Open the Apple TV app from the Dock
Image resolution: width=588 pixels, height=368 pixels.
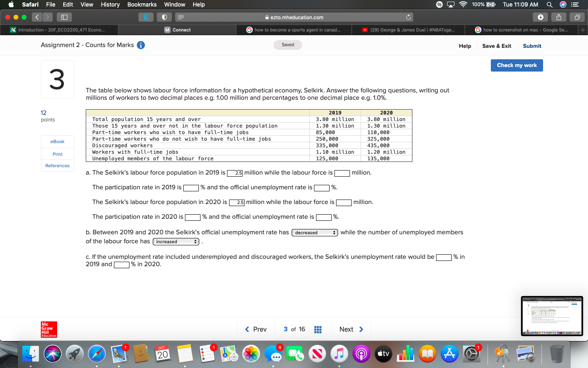point(383,354)
